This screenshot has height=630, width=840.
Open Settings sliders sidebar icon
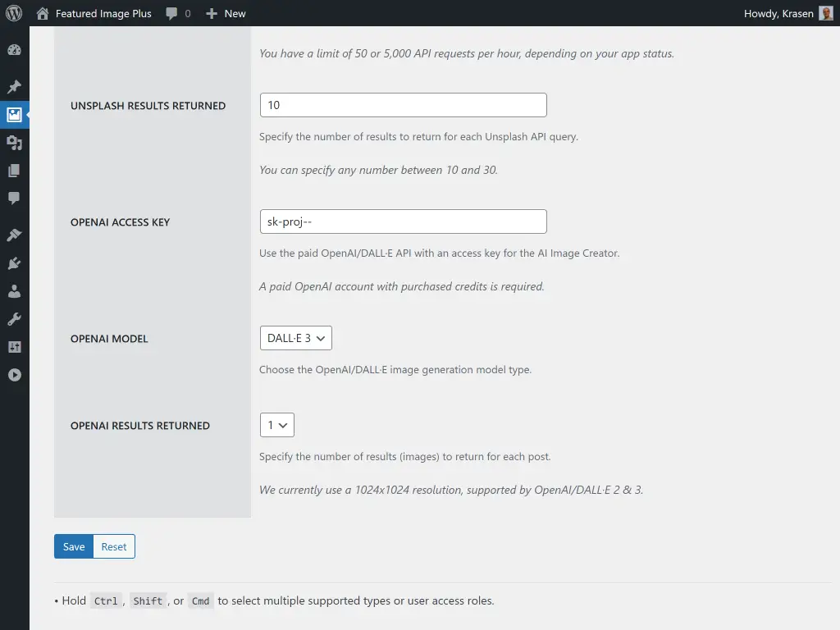pos(15,347)
